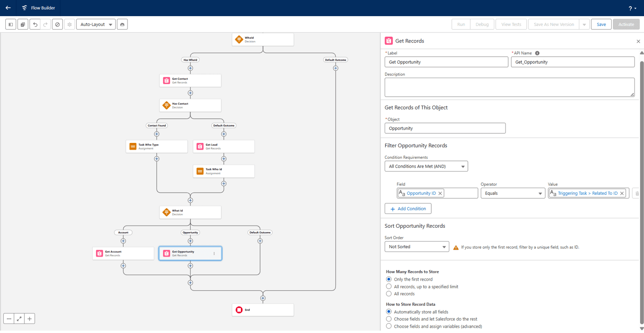644x333 pixels.
Task: Click the Save button
Action: tap(601, 24)
